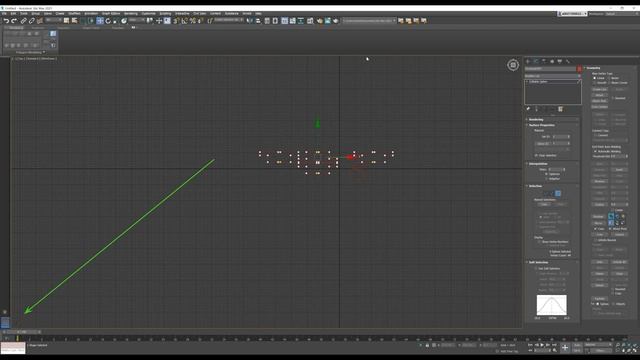Click Maximize Viewport Toggle icon
This screenshot has width=640, height=360.
[x=635, y=350]
